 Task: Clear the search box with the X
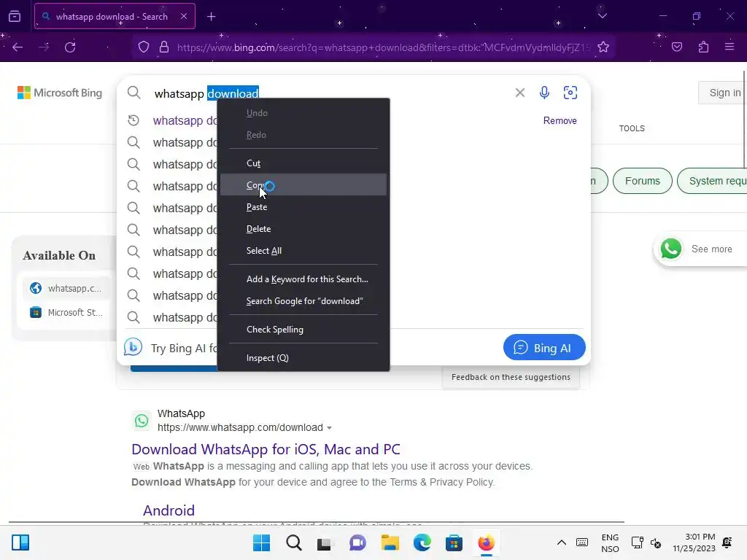click(519, 93)
